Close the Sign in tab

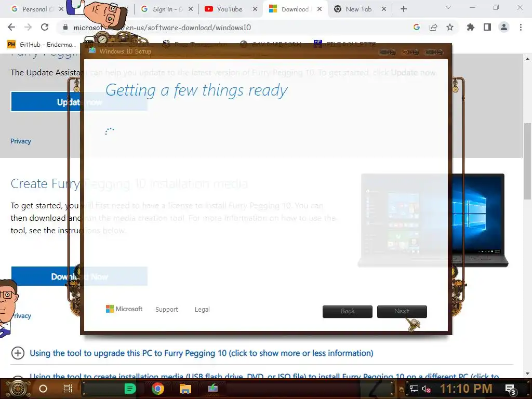coord(191,9)
